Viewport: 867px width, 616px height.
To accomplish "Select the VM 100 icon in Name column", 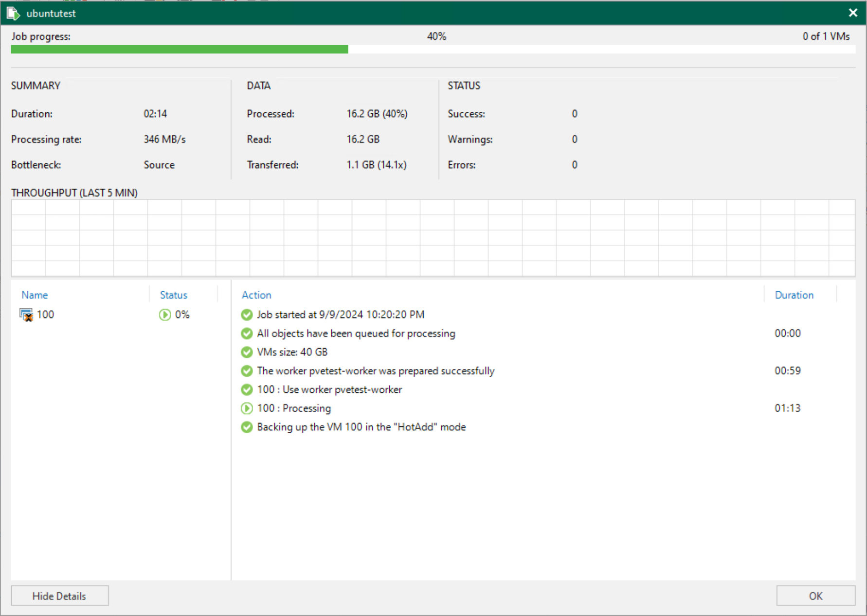I will click(25, 314).
